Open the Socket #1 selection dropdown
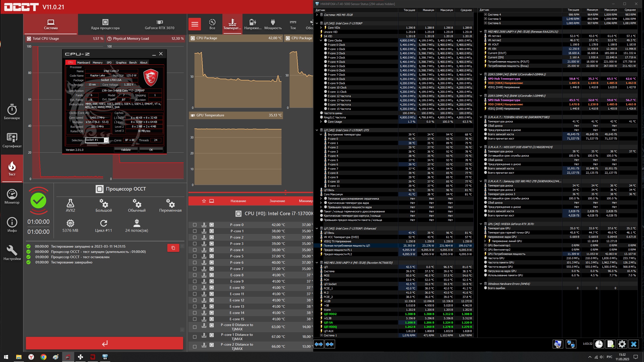 [x=106, y=140]
